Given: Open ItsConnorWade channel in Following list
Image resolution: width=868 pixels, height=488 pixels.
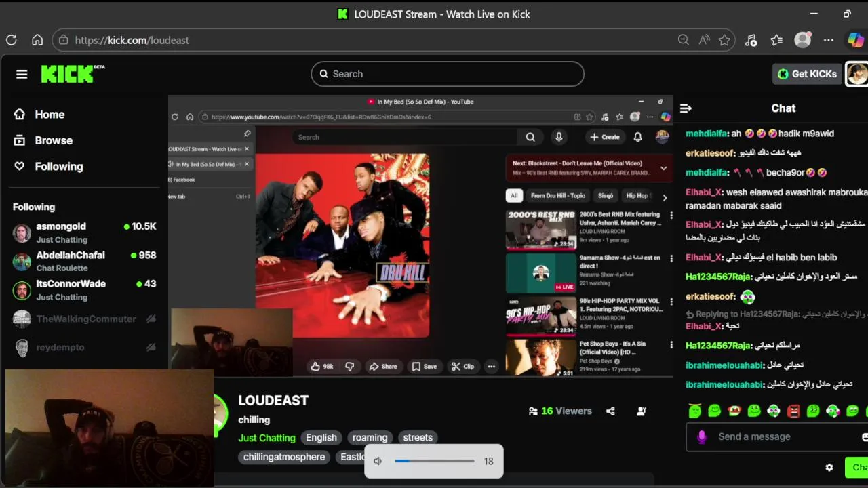Looking at the screenshot, I should (x=85, y=290).
